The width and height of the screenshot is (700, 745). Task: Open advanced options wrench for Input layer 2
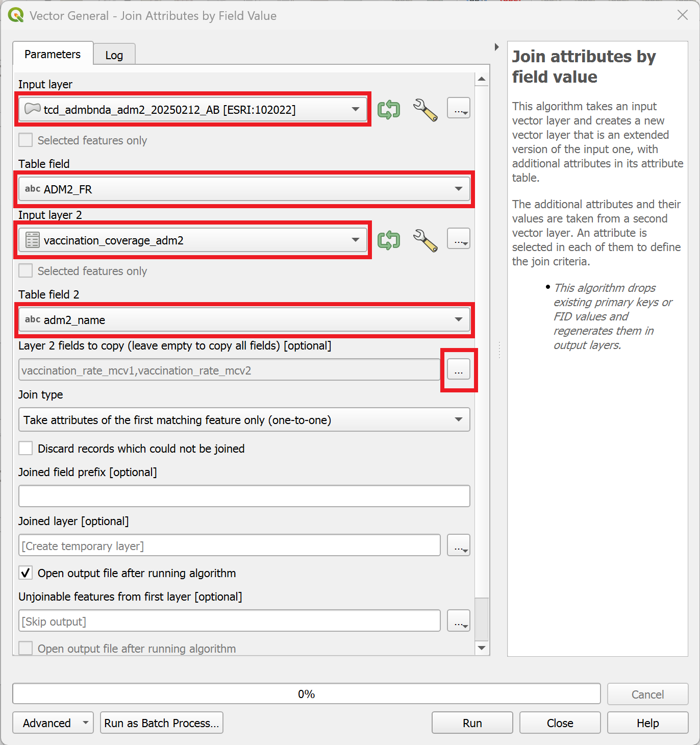tap(426, 239)
